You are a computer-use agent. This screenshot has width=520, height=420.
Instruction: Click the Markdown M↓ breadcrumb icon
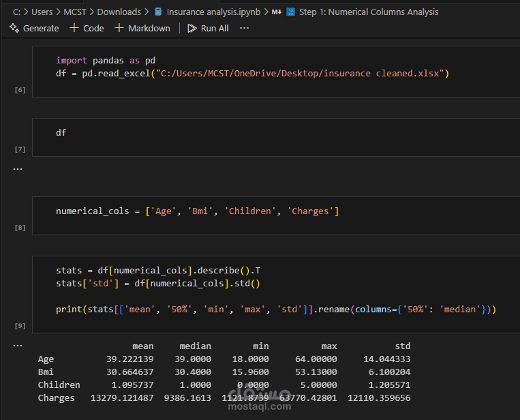tap(276, 12)
